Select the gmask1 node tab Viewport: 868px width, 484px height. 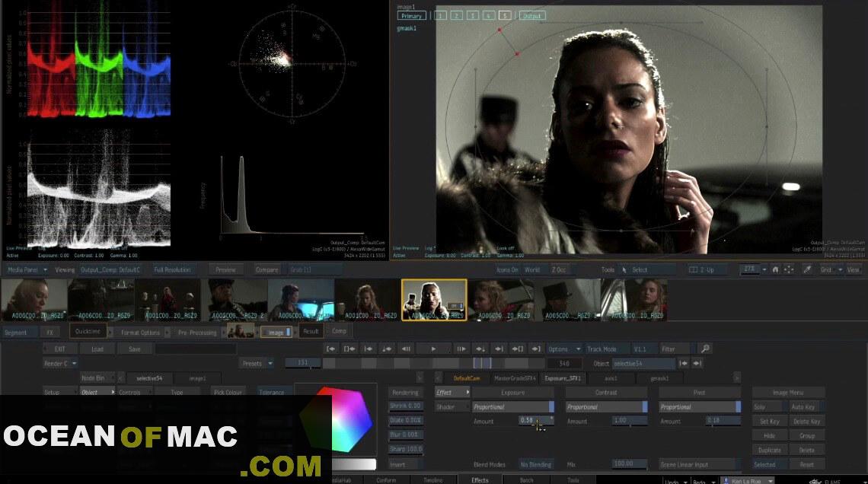tap(659, 378)
